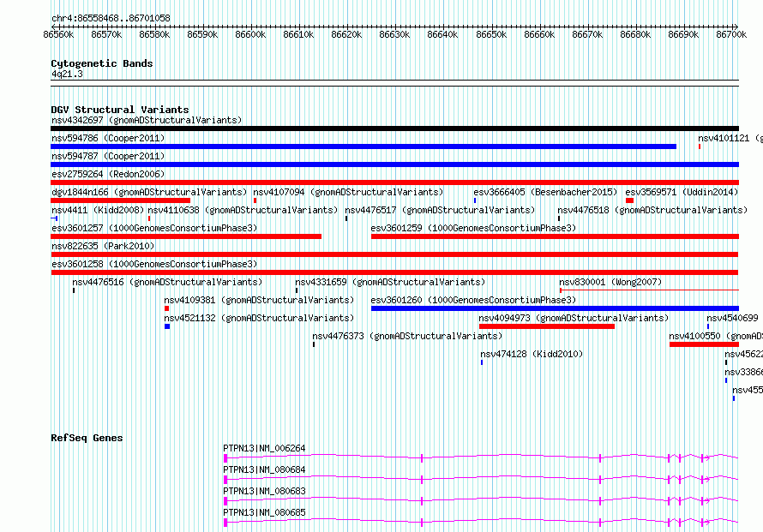This screenshot has width=763, height=532.
Task: Click the first exon of PTPN13|NM_006264
Action: pos(225,458)
